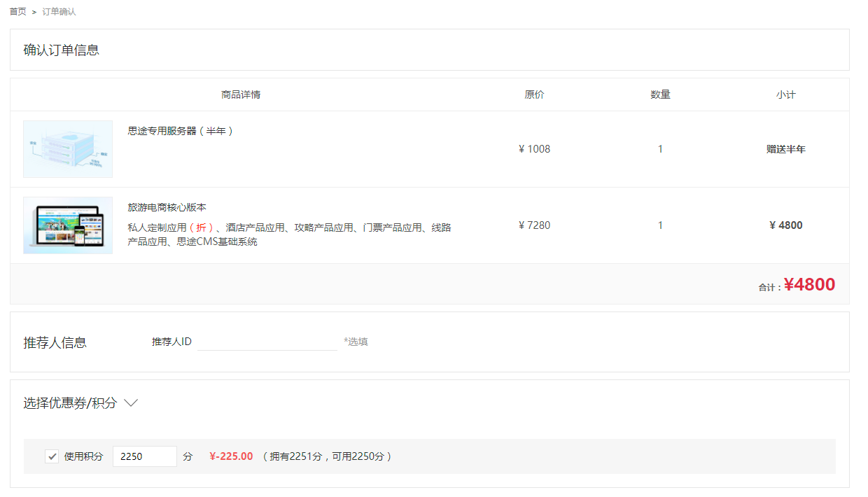This screenshot has width=868, height=497.
Task: Click the 思途专用服务器（半年）product title
Action: (x=181, y=131)
